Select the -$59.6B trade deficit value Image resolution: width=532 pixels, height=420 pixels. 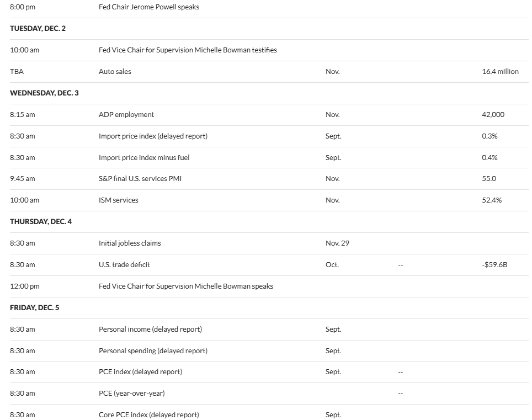(494, 265)
